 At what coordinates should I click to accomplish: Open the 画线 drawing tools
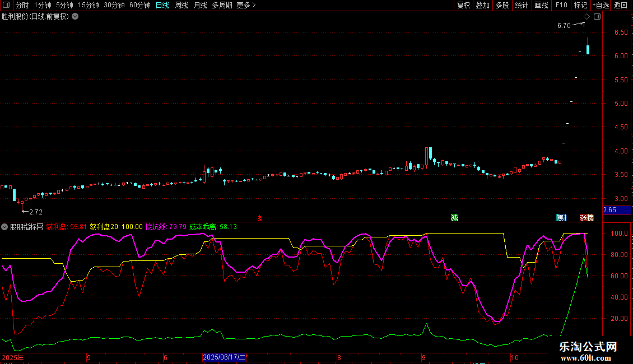point(542,5)
